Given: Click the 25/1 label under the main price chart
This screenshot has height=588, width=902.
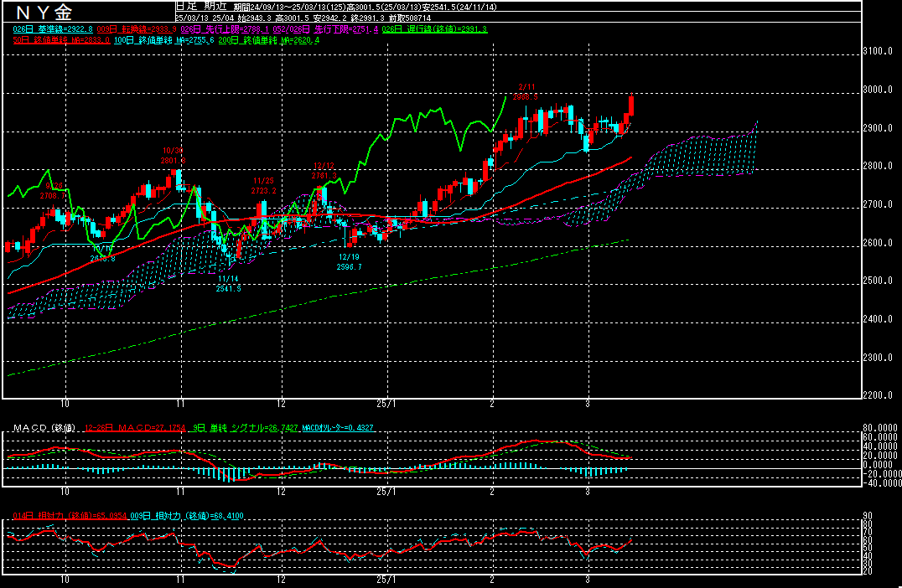Looking at the screenshot, I should point(386,404).
